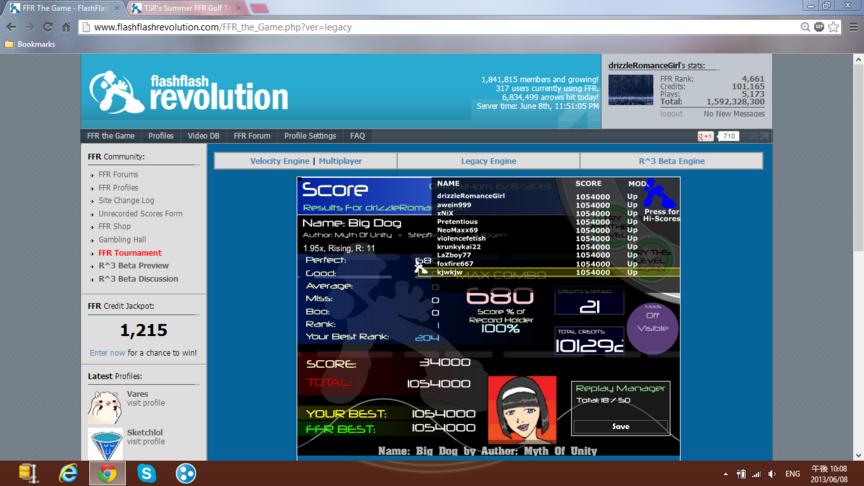
Task: Open the Profiles menu
Action: coord(160,136)
